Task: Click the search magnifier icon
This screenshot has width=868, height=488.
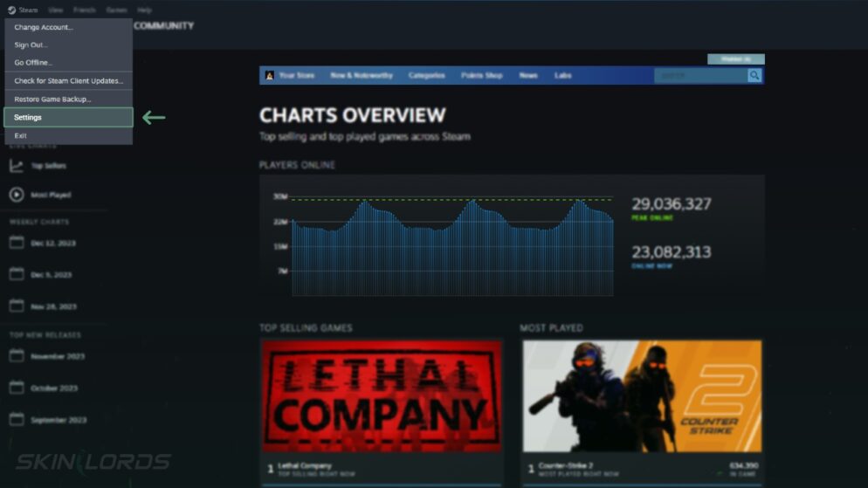Action: pos(754,76)
